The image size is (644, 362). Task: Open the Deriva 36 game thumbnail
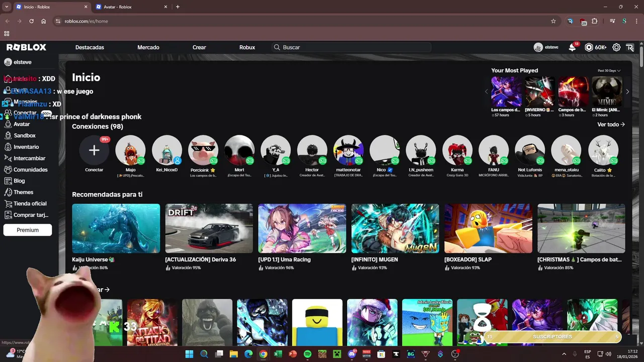(209, 228)
